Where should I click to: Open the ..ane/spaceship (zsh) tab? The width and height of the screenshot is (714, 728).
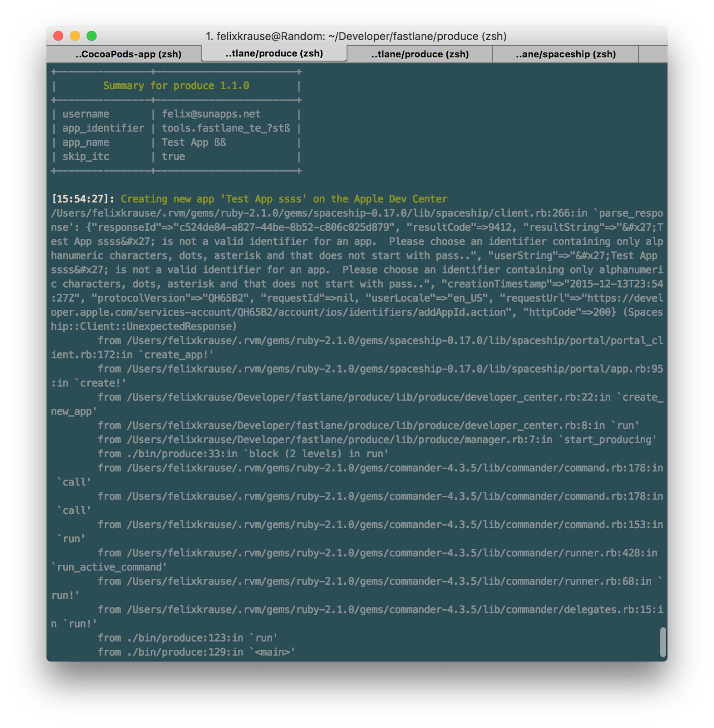(566, 54)
